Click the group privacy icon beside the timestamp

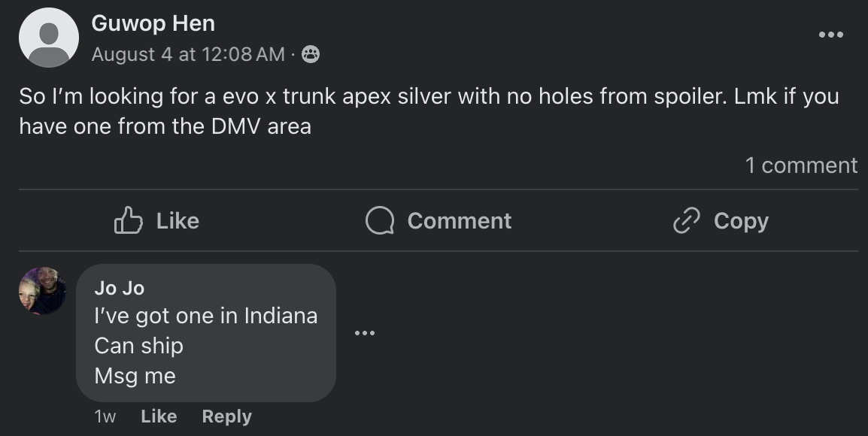tap(310, 54)
